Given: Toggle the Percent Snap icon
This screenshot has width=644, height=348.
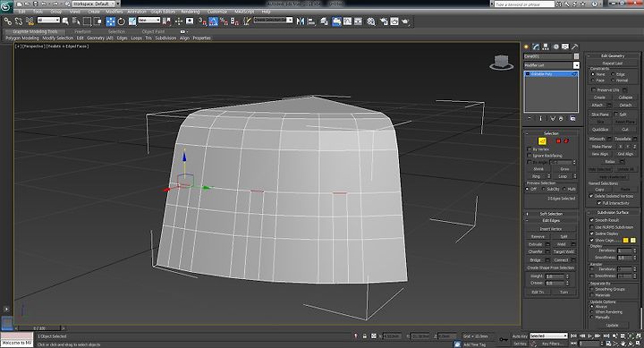Looking at the screenshot, I should point(224,21).
